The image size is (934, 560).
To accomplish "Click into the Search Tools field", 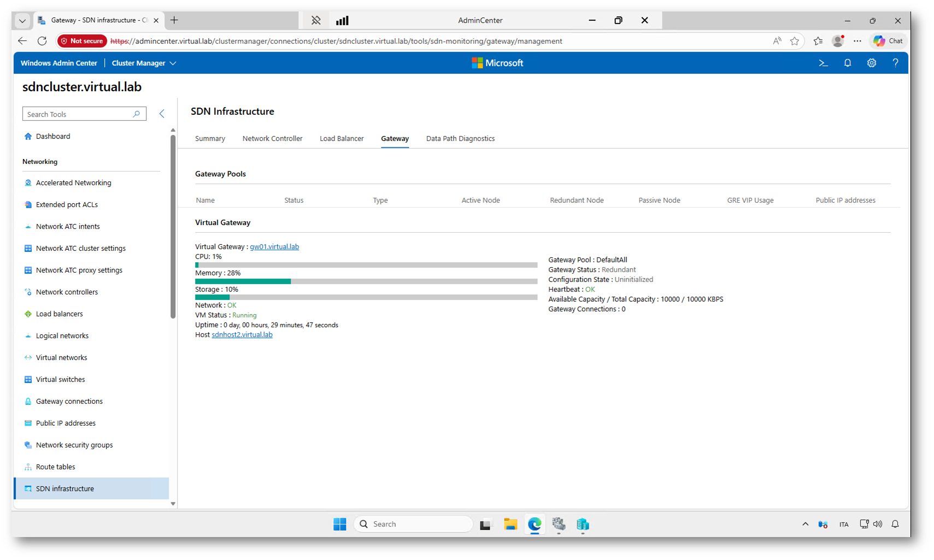I will point(77,114).
